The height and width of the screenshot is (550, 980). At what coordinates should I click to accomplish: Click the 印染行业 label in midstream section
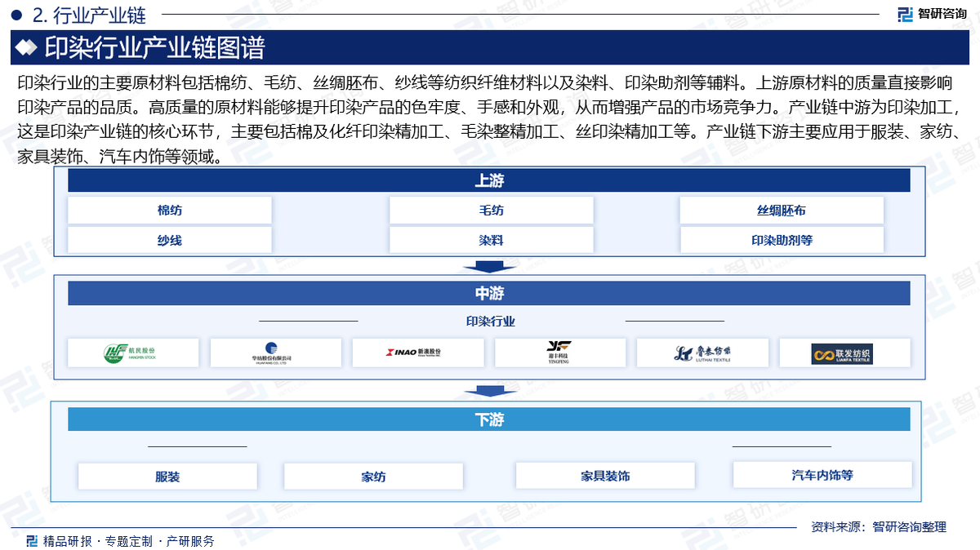(490, 322)
